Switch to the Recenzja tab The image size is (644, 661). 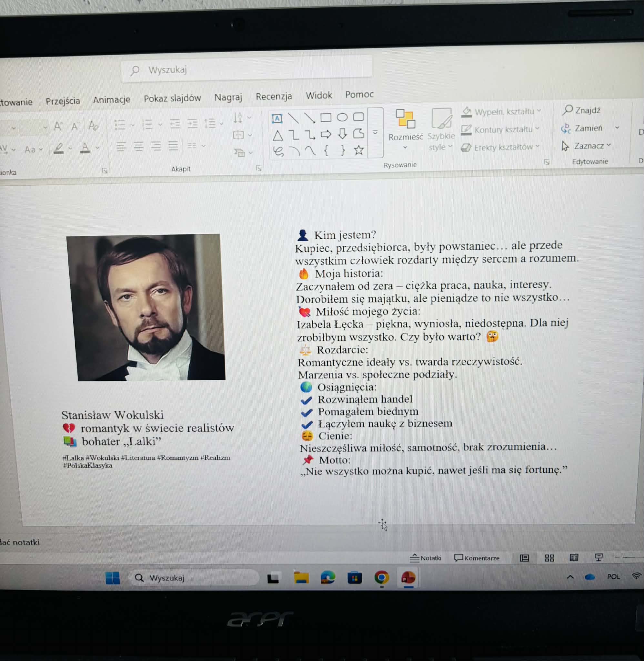(x=274, y=97)
